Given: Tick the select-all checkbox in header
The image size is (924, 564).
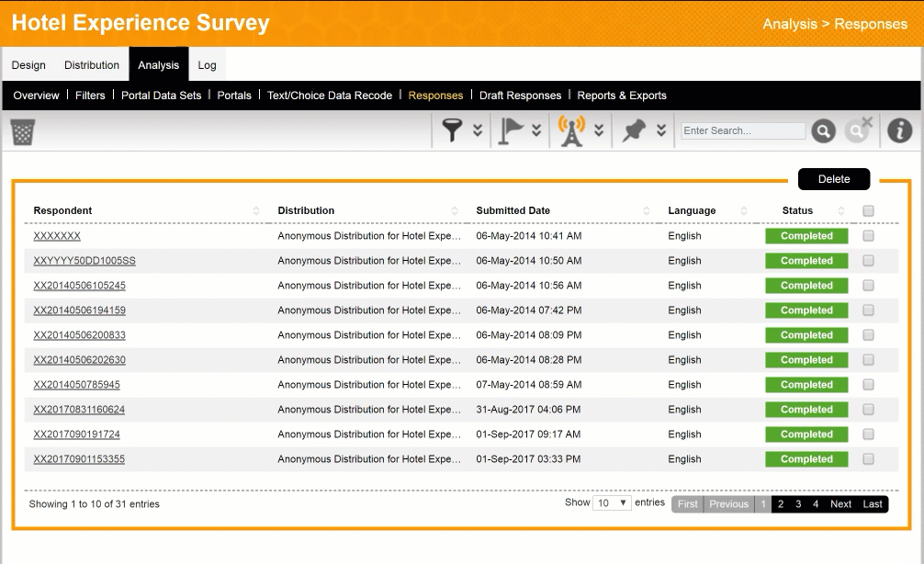Looking at the screenshot, I should click(x=868, y=211).
